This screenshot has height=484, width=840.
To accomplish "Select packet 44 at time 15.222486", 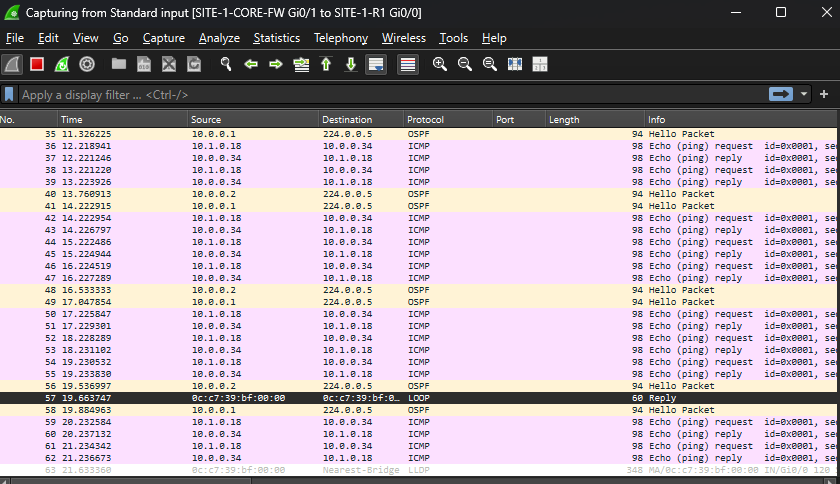I will tap(418, 242).
